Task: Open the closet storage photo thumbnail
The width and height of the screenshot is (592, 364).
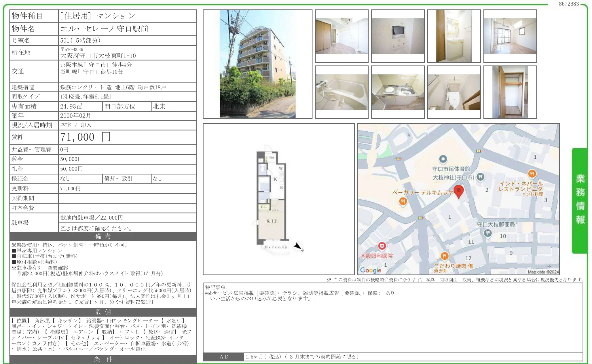Action: 510,92
